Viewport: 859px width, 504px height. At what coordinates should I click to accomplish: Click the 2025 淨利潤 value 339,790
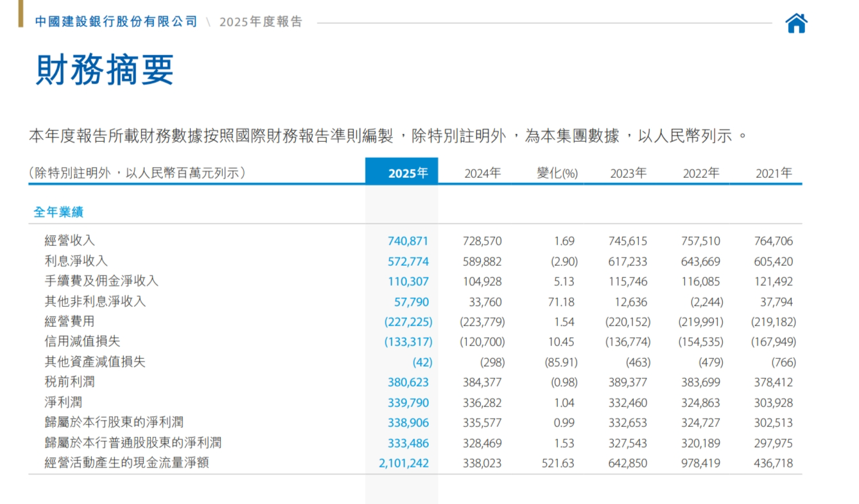coord(408,403)
